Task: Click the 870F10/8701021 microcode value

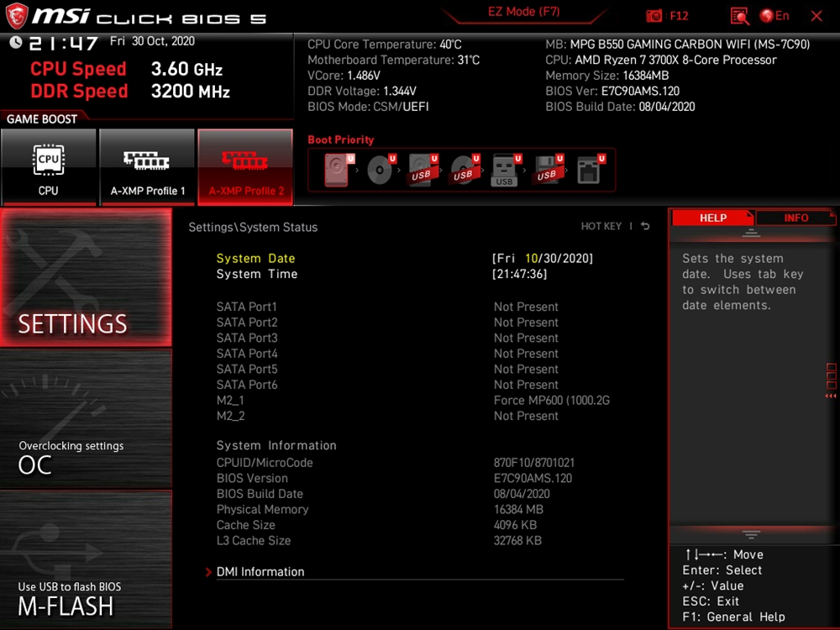Action: pyautogui.click(x=534, y=462)
